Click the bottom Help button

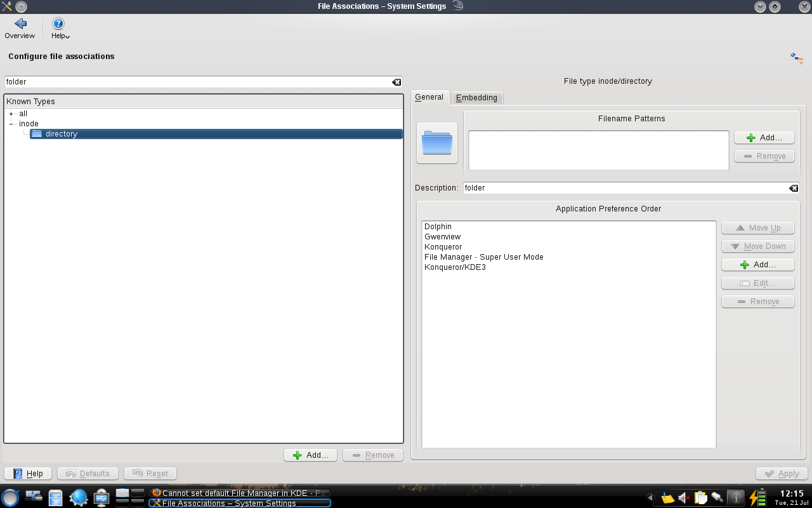[29, 474]
